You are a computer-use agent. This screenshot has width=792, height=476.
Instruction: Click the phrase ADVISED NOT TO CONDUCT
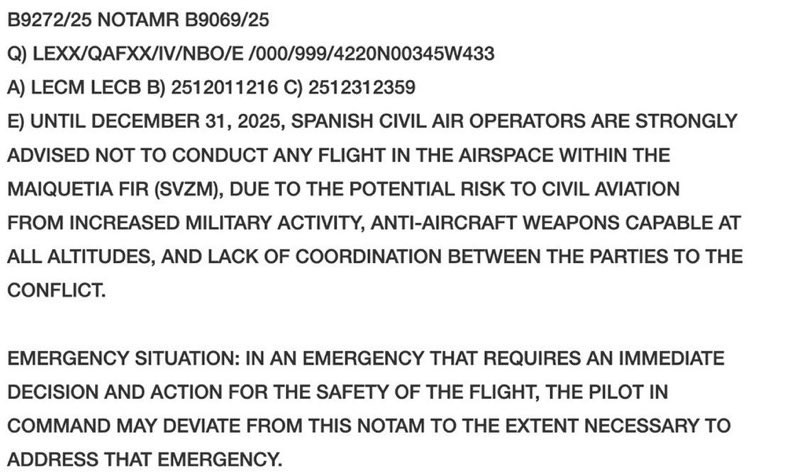tap(137, 155)
